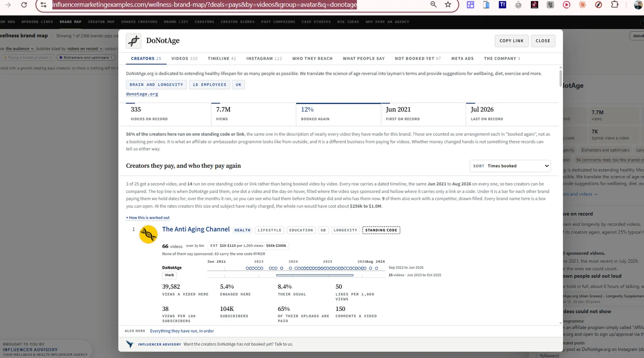This screenshot has width=644, height=358.
Task: Switch to the Meta Ads tab
Action: coord(462,59)
